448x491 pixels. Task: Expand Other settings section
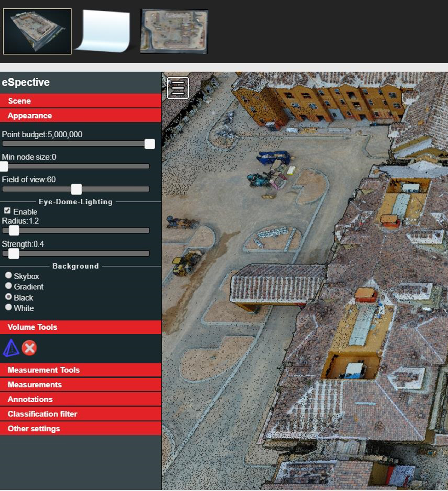80,429
